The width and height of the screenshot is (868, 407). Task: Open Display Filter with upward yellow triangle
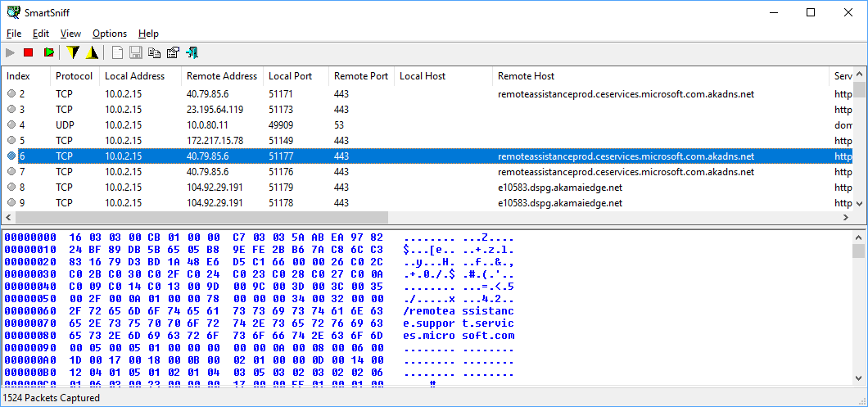(93, 53)
